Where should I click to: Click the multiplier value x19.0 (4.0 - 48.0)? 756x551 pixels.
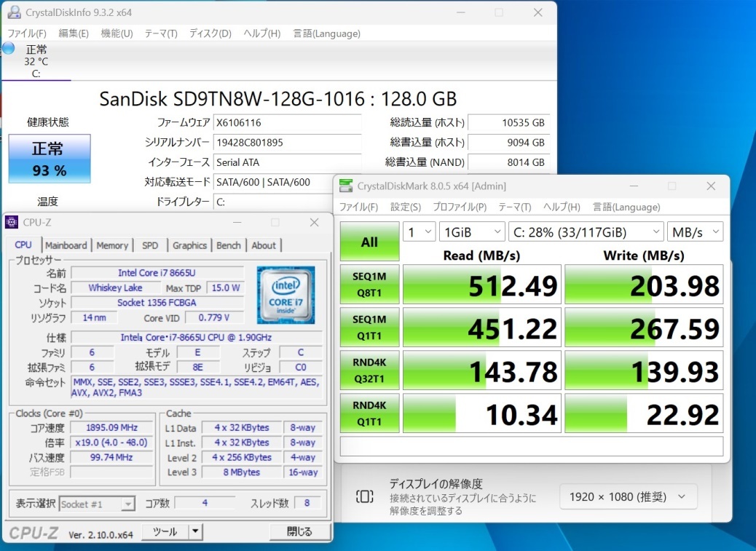112,442
